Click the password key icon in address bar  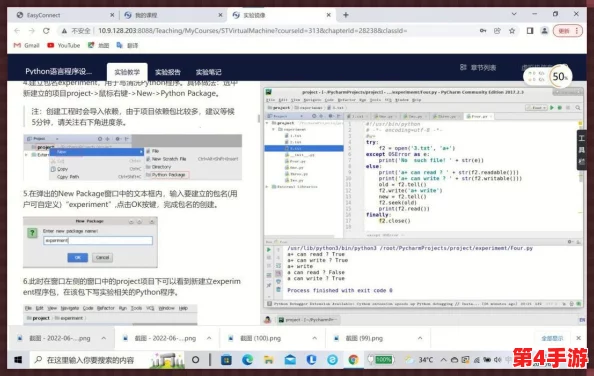click(x=483, y=31)
